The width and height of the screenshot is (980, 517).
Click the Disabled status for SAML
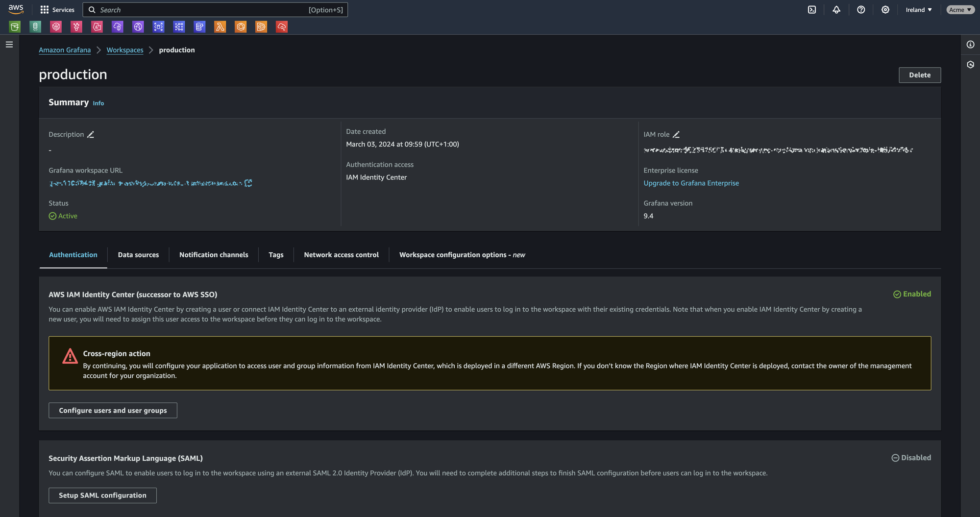911,458
